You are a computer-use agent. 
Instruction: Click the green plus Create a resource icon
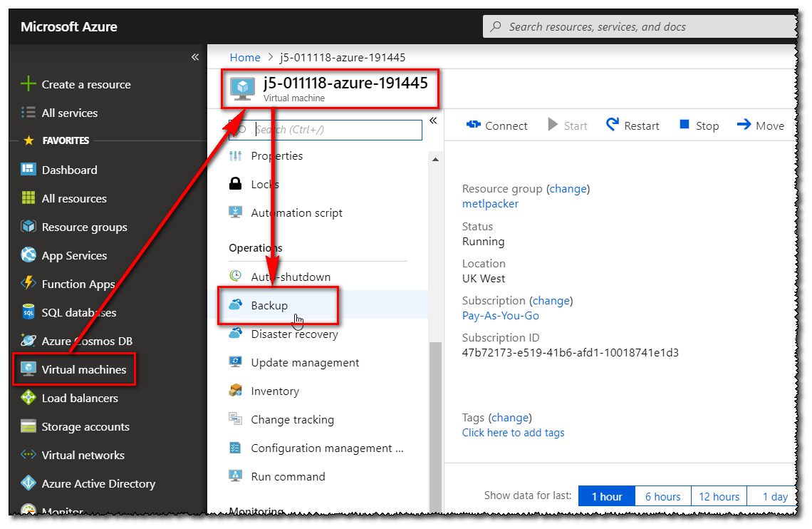pos(28,84)
